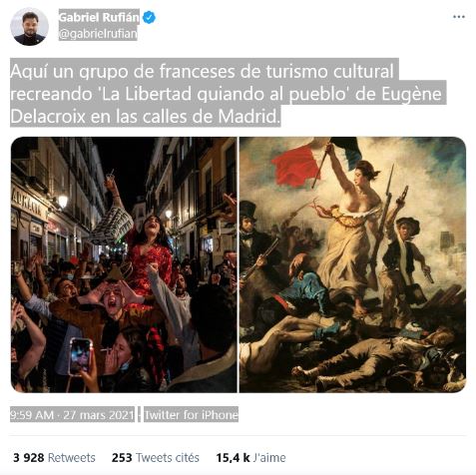View the 15,4 k J'aime list

(x=250, y=457)
